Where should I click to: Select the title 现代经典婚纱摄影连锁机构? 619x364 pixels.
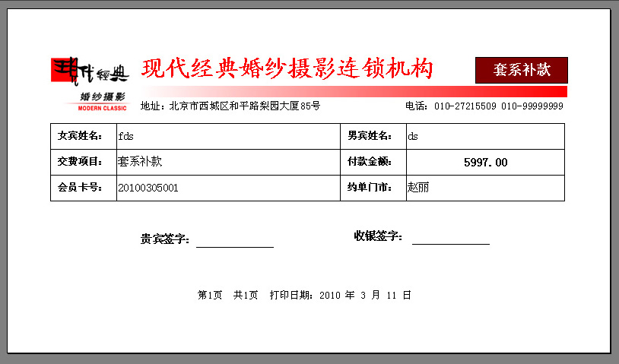coord(287,68)
